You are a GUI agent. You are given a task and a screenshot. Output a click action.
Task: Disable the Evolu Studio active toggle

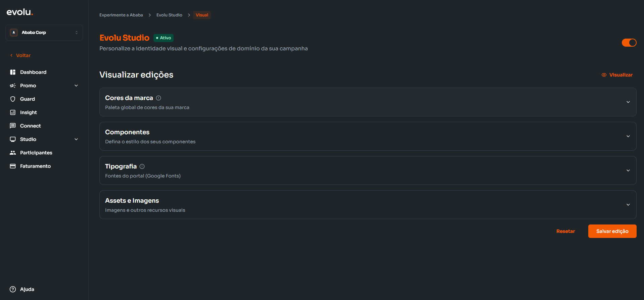[x=629, y=43]
